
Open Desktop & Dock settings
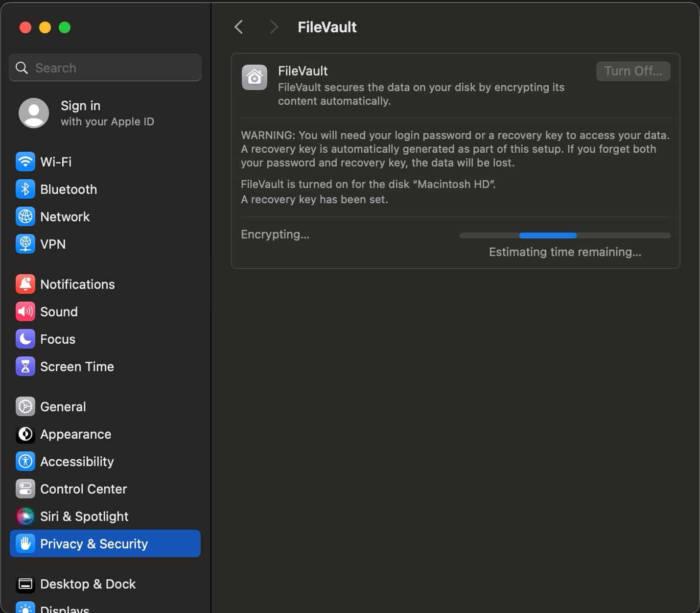pyautogui.click(x=105, y=584)
